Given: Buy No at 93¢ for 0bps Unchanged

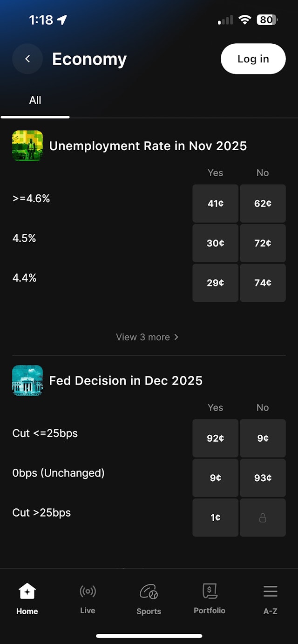Looking at the screenshot, I should (x=263, y=478).
